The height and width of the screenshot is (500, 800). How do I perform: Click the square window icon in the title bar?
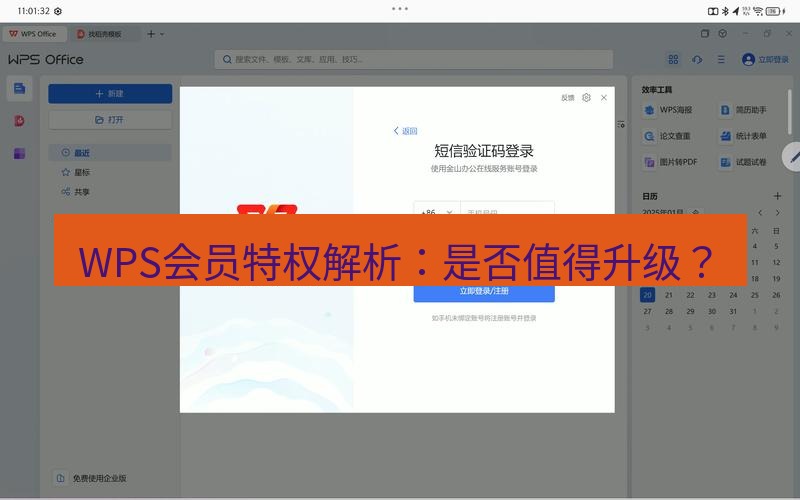click(705, 34)
